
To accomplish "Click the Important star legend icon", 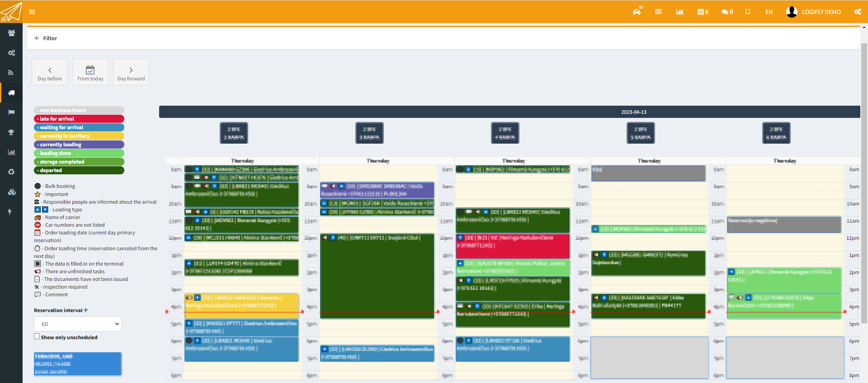I will (x=38, y=194).
